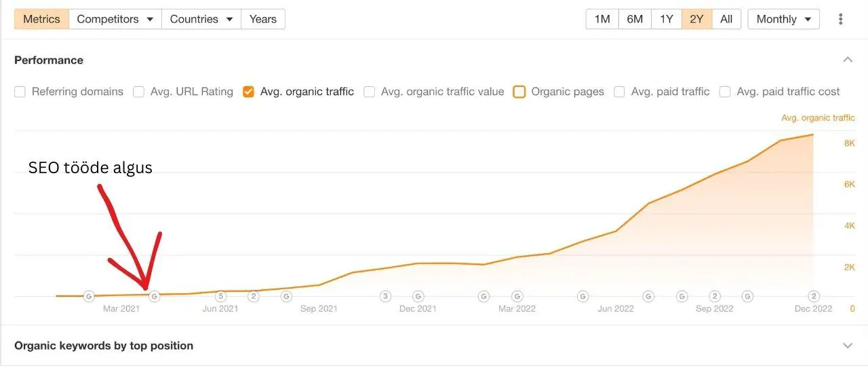Tick the Avg. paid traffic cost checkbox
Screen dimensions: 868x368
725,92
